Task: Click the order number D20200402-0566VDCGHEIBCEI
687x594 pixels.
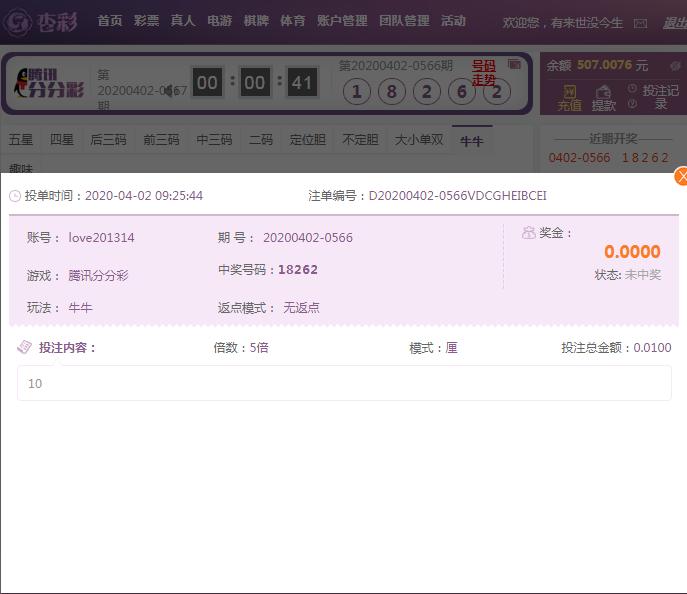Action: [x=457, y=196]
